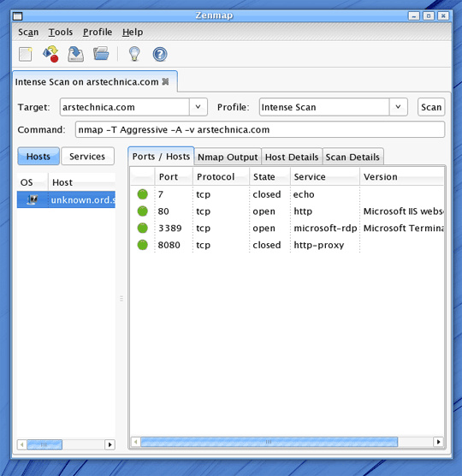Open the Tools menu

click(x=61, y=32)
